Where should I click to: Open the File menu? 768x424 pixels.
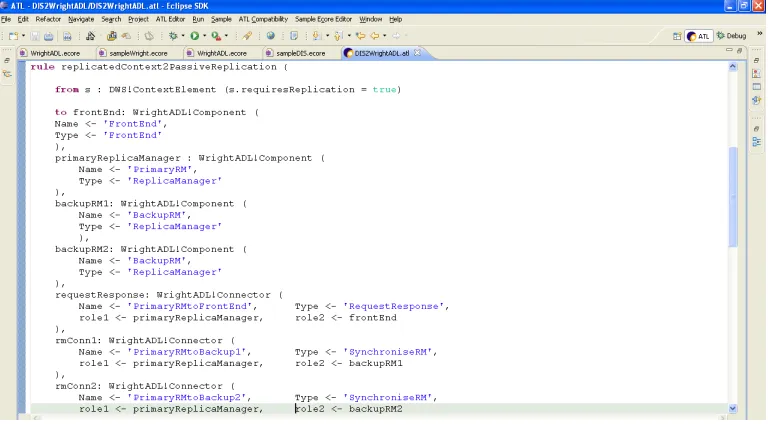(6, 19)
